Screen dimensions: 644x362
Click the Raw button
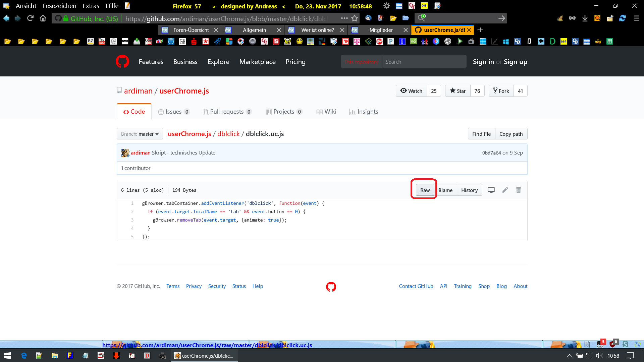(x=425, y=190)
